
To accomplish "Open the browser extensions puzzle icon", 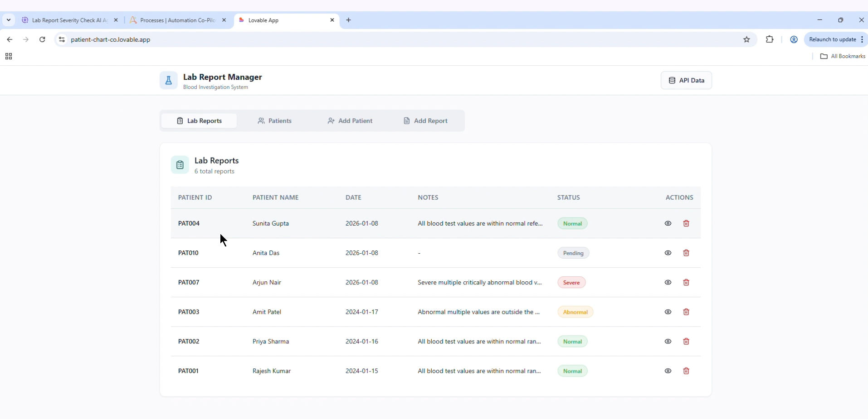I will point(770,39).
